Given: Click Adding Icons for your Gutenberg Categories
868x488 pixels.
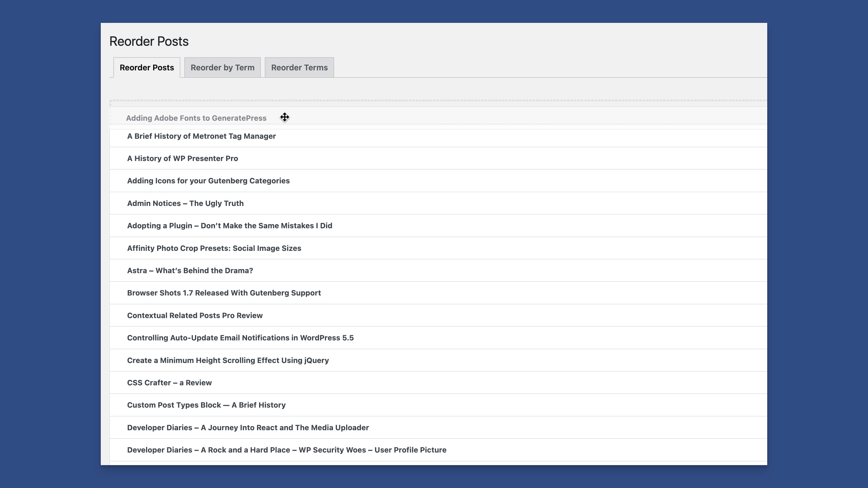Looking at the screenshot, I should pyautogui.click(x=208, y=181).
